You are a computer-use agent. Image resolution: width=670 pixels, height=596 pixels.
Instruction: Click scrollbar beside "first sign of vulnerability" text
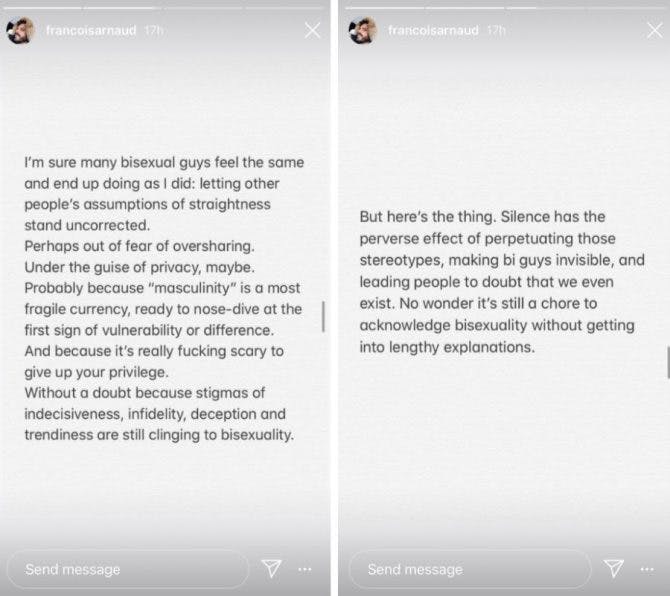coord(322,317)
